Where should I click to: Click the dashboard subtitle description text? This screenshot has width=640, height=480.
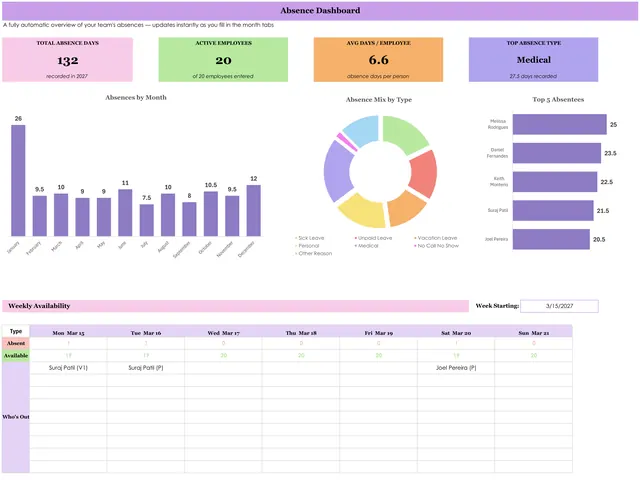tap(138, 25)
